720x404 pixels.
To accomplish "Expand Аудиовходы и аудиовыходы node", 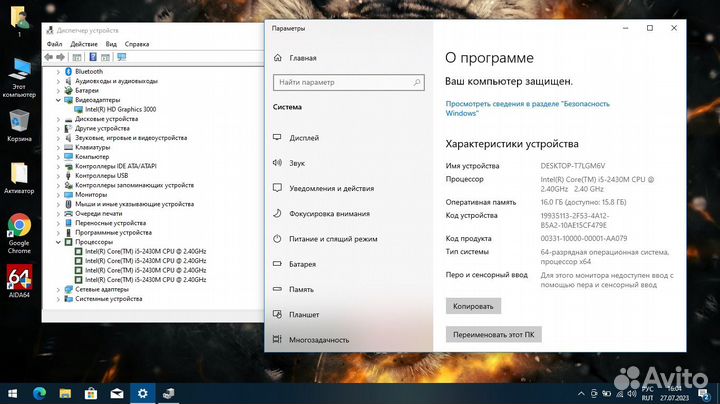I will [58, 81].
